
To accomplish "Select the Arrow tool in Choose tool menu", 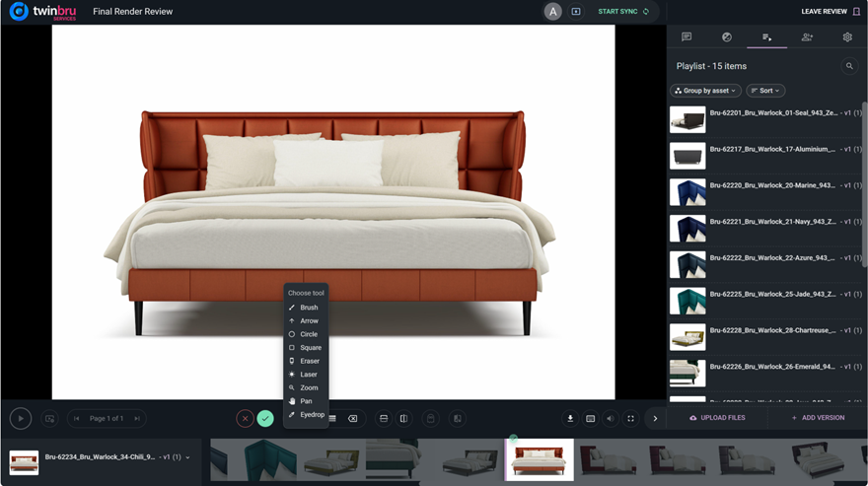I will 306,320.
